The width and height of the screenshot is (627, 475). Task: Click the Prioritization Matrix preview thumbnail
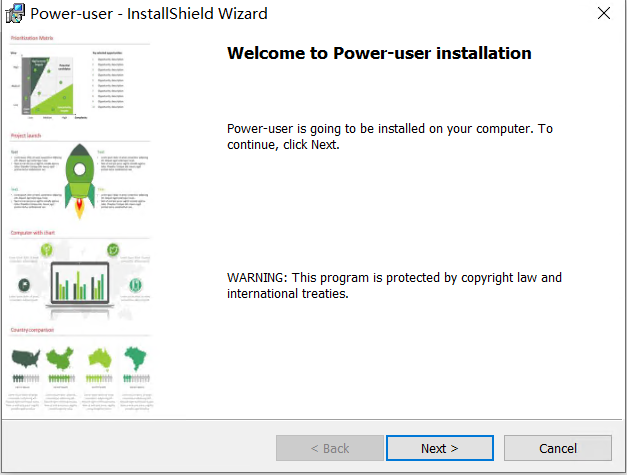coord(80,78)
